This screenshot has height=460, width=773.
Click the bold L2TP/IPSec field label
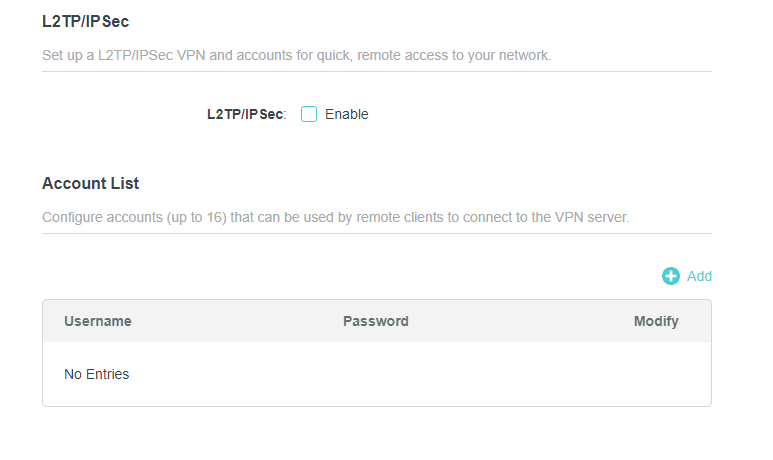pyautogui.click(x=246, y=114)
